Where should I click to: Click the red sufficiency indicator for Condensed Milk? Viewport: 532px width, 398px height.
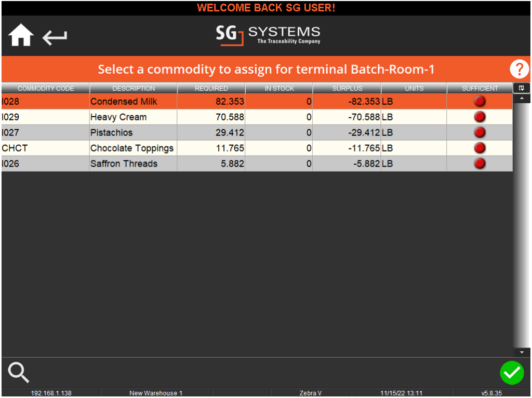click(479, 101)
